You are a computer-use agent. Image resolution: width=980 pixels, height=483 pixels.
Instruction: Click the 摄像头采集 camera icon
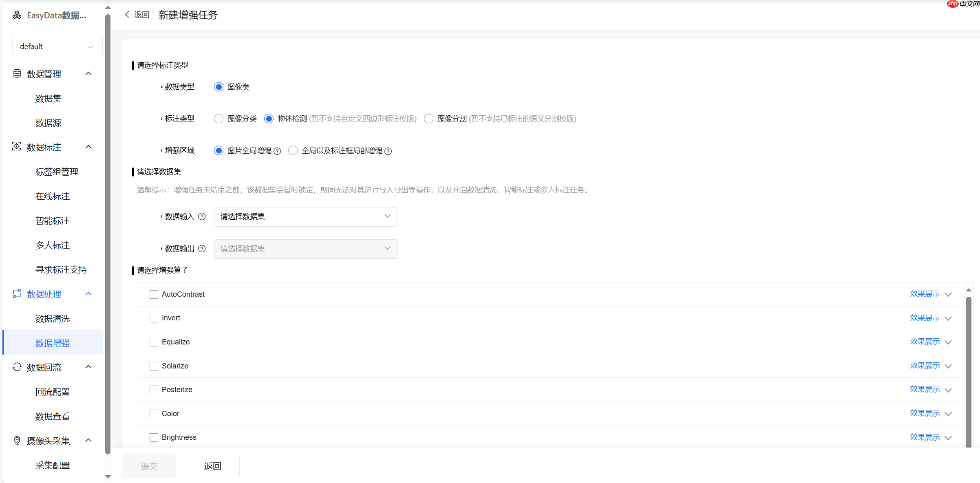[x=17, y=441]
